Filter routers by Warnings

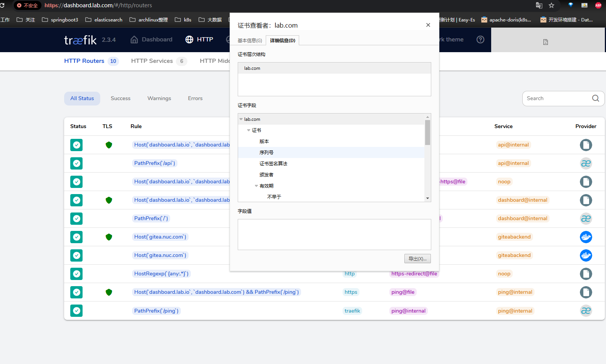click(x=159, y=99)
